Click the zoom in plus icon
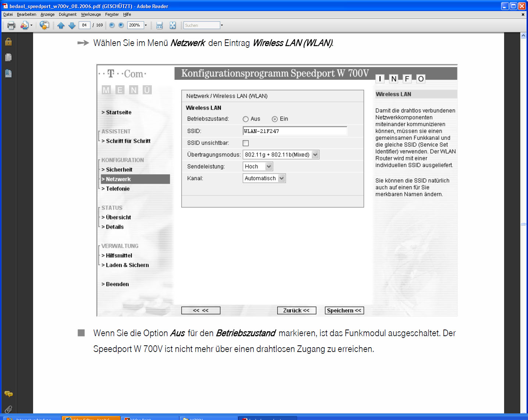Image resolution: width=528 pixels, height=420 pixels. point(121,25)
